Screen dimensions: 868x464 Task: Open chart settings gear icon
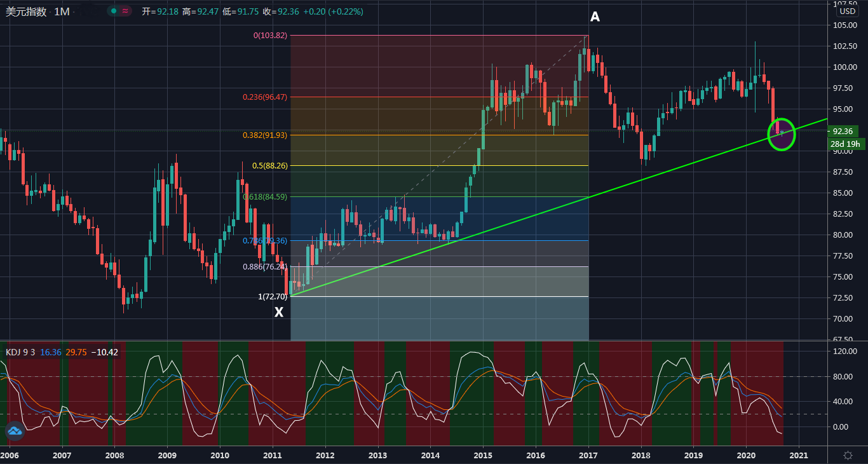848,455
